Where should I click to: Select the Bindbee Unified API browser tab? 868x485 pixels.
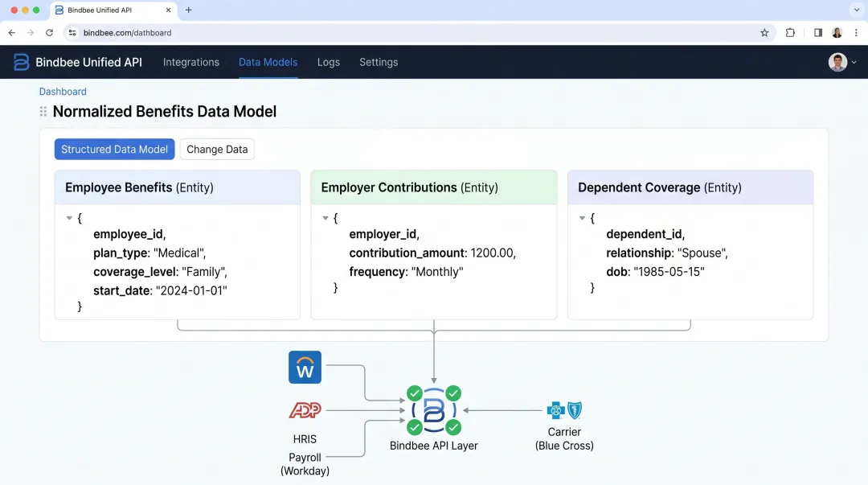113,10
